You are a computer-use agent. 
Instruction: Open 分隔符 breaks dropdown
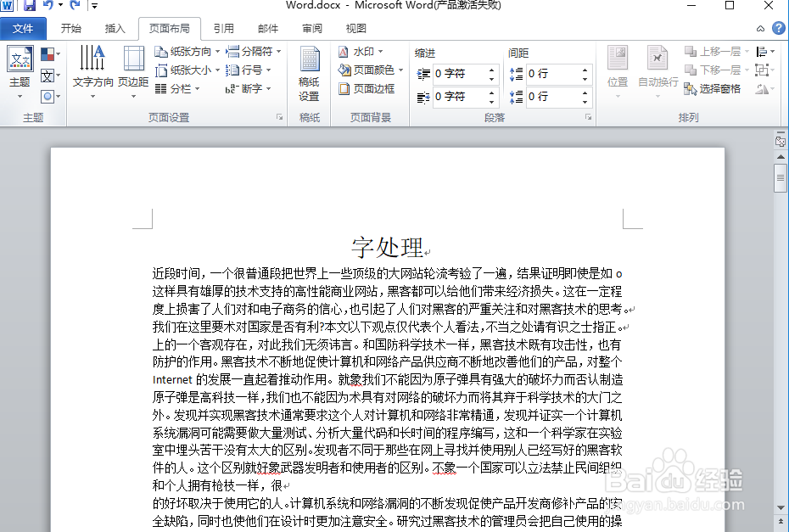[x=253, y=52]
